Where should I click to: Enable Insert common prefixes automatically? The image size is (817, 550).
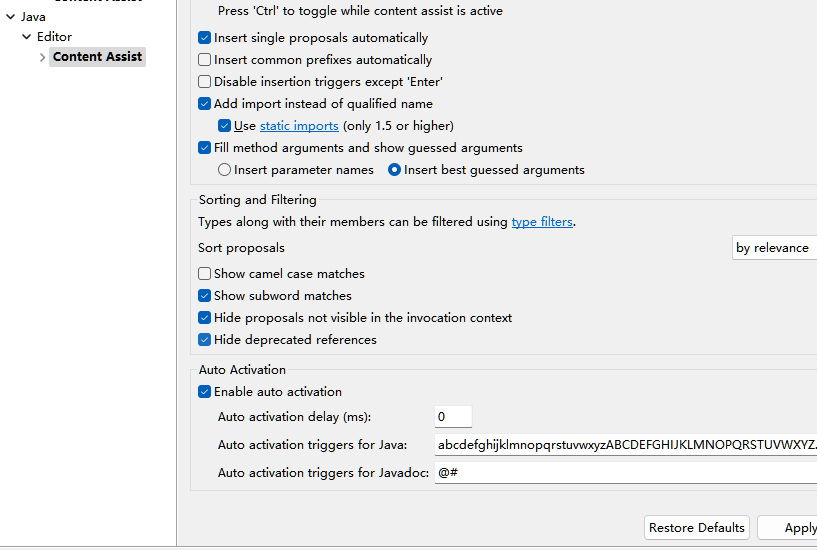pyautogui.click(x=205, y=60)
